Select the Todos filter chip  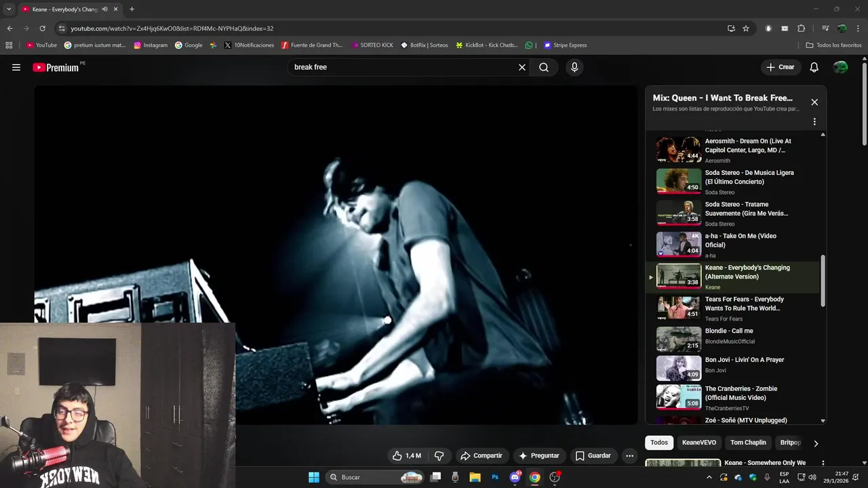point(659,443)
